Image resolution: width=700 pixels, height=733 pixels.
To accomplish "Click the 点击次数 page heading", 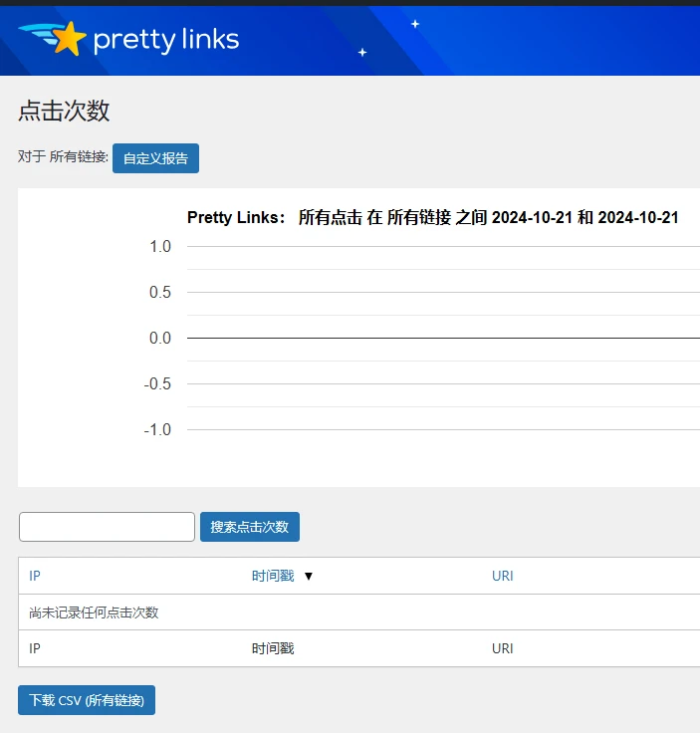I will click(64, 111).
